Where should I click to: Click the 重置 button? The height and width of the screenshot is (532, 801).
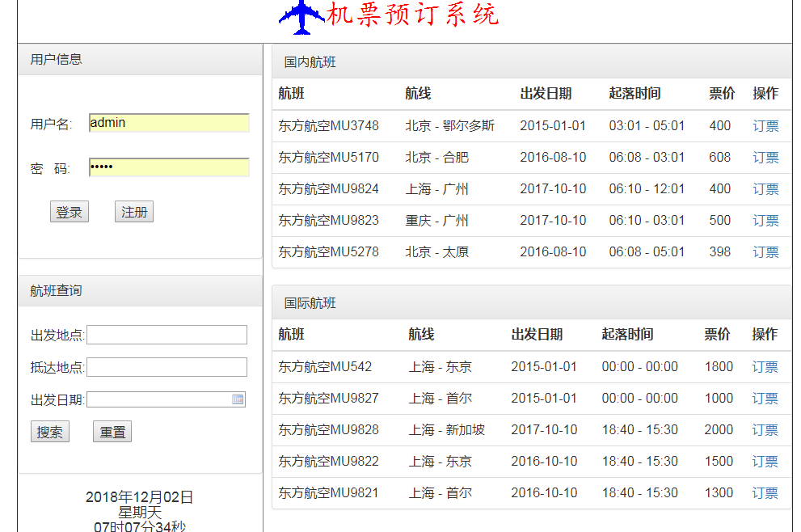112,432
